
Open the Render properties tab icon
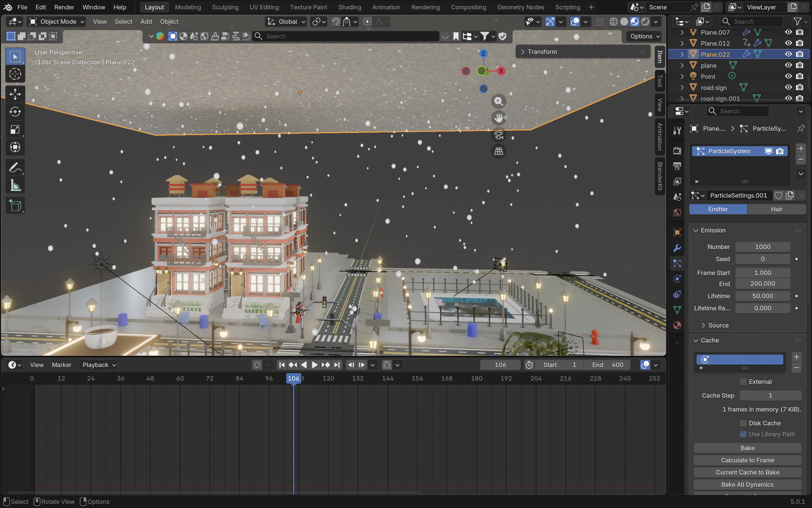[x=677, y=150]
